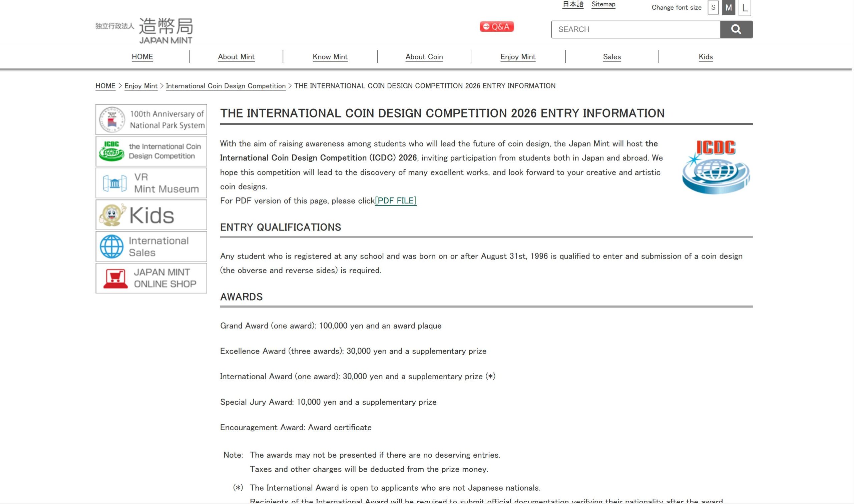Click HOME in the breadcrumb trail
This screenshot has height=504, width=854.
point(105,86)
